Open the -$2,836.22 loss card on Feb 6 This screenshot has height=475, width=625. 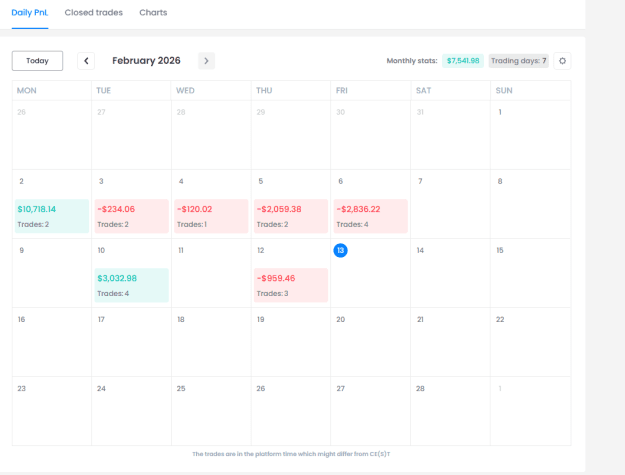click(371, 216)
